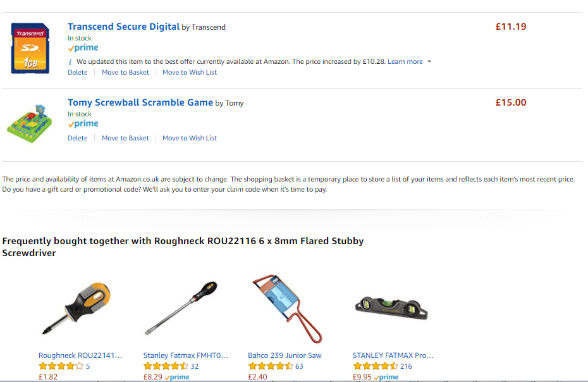588x382 pixels.
Task: Click the Stanley Fatmax screwdriver image
Action: (x=183, y=307)
